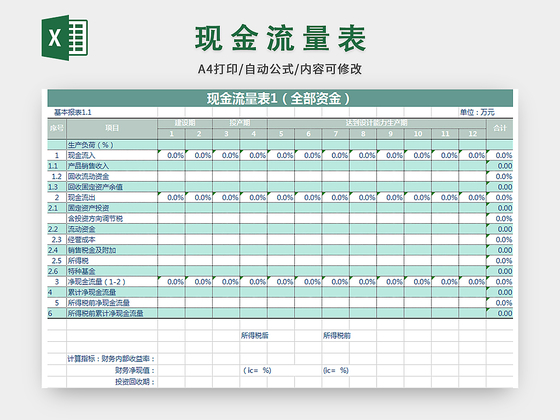The height and width of the screenshot is (420, 560).
Task: Select the 合计 total for 特种基金
Action: [505, 271]
